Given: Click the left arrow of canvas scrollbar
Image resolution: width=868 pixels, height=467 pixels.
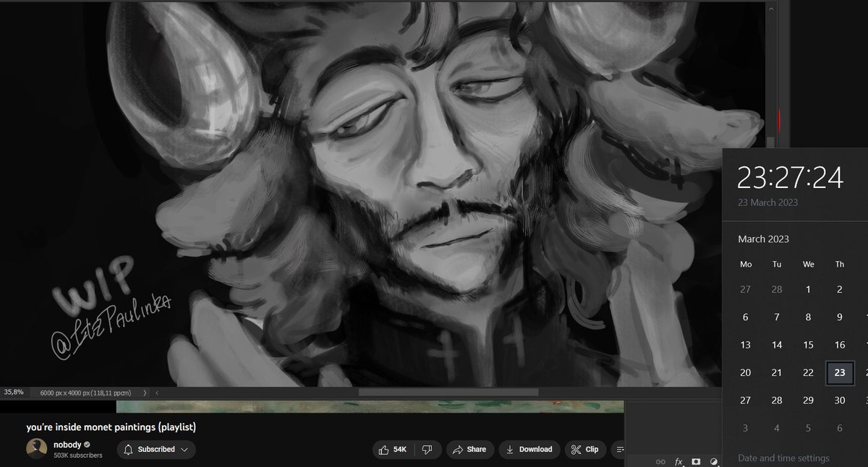Looking at the screenshot, I should click(x=158, y=393).
